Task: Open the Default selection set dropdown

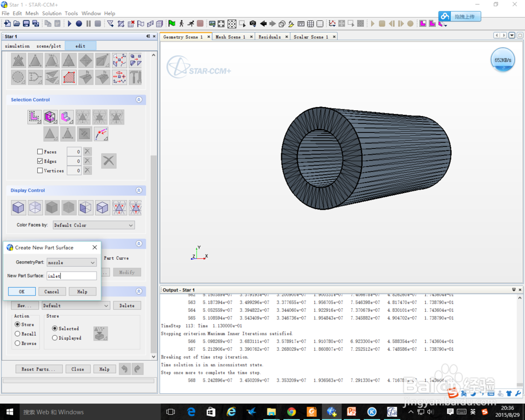Action: pyautogui.click(x=76, y=306)
